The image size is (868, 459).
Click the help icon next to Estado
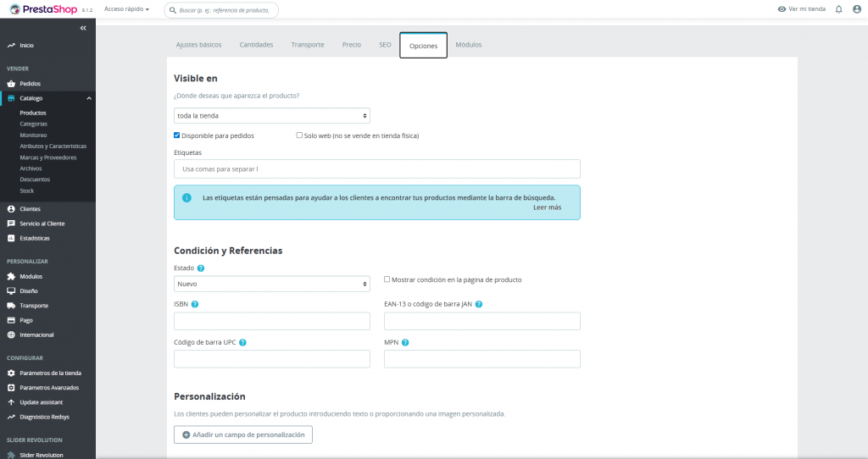[201, 268]
